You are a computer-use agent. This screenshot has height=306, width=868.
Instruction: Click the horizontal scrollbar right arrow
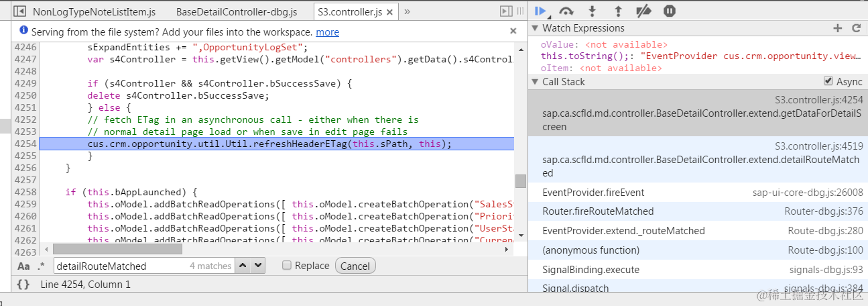click(x=507, y=249)
